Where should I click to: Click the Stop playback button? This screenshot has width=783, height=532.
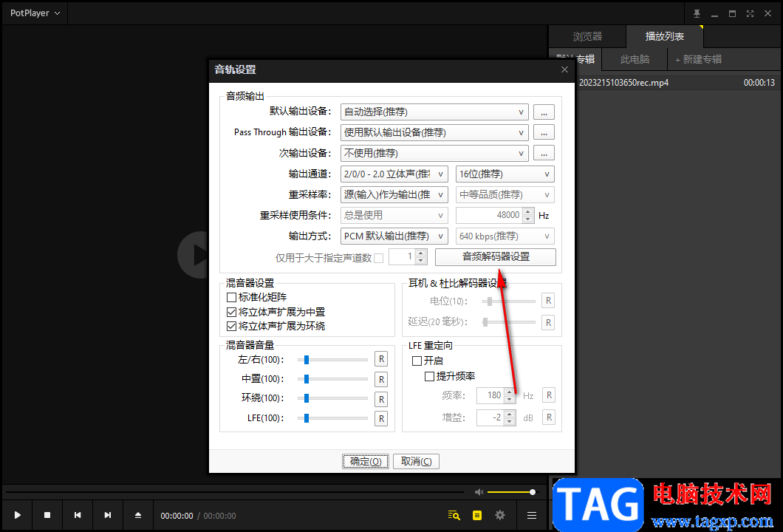coord(47,515)
